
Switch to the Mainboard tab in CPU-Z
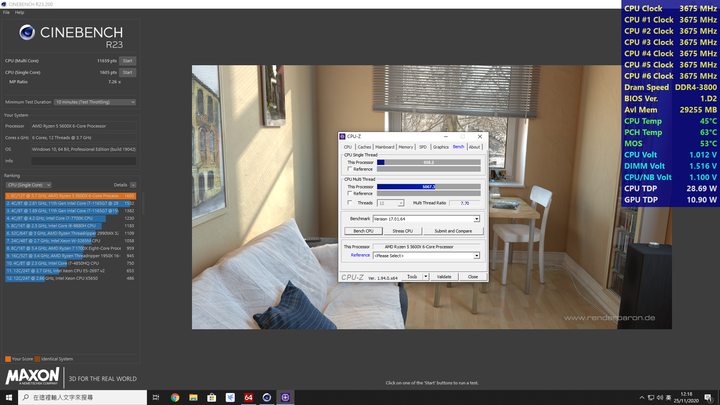coord(385,147)
